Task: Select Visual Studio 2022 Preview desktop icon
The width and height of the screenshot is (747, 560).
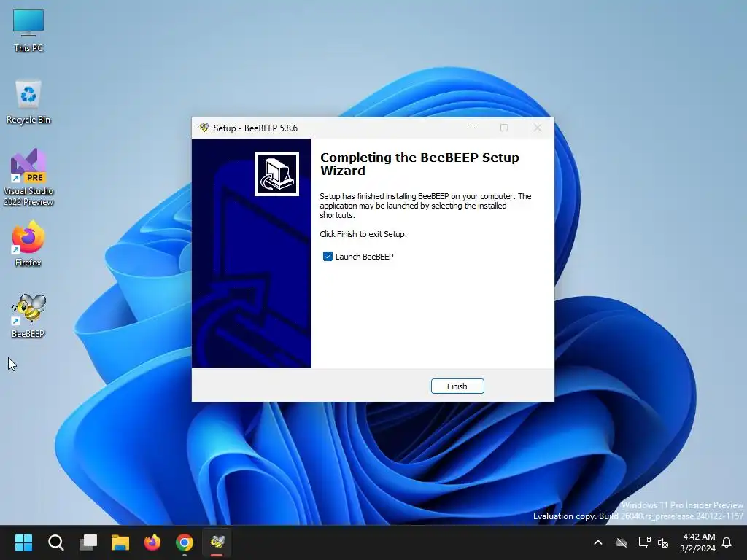Action: tap(28, 177)
